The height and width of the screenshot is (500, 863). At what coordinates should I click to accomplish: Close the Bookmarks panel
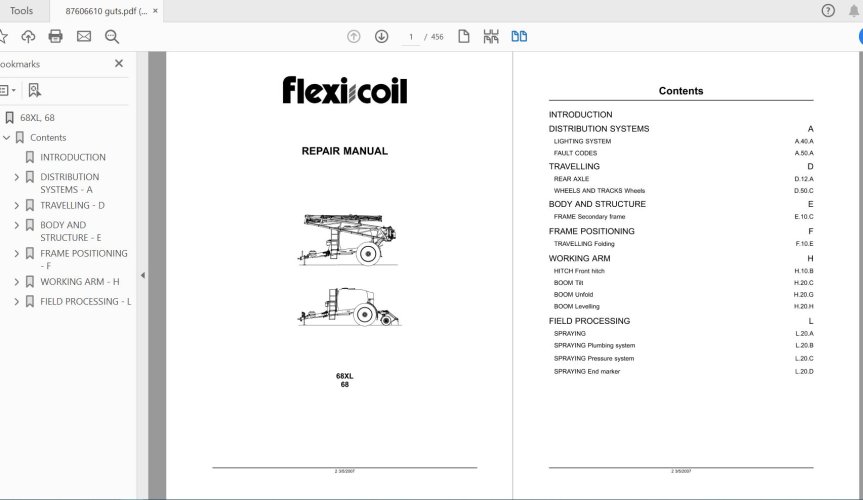pyautogui.click(x=119, y=63)
